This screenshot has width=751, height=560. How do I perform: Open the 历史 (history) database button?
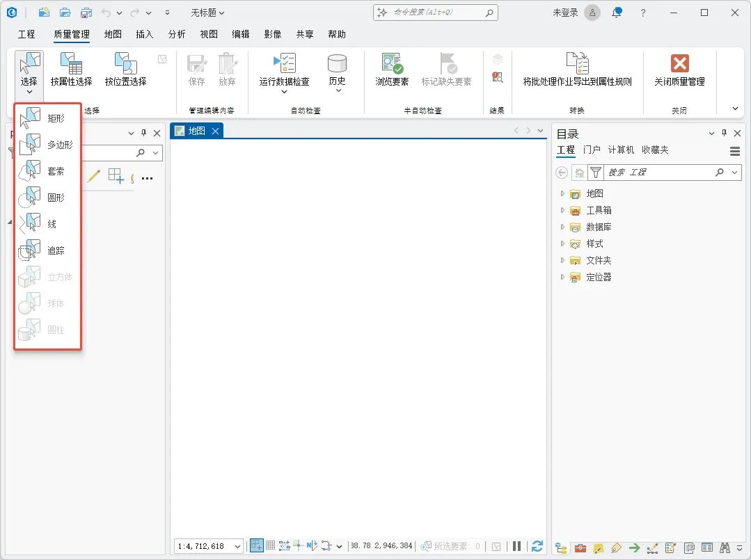tap(337, 72)
